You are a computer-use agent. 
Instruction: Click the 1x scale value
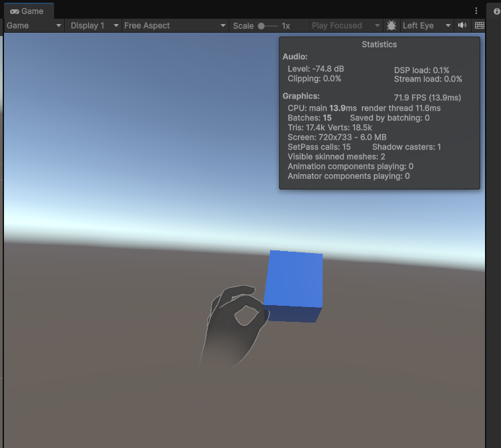point(286,26)
